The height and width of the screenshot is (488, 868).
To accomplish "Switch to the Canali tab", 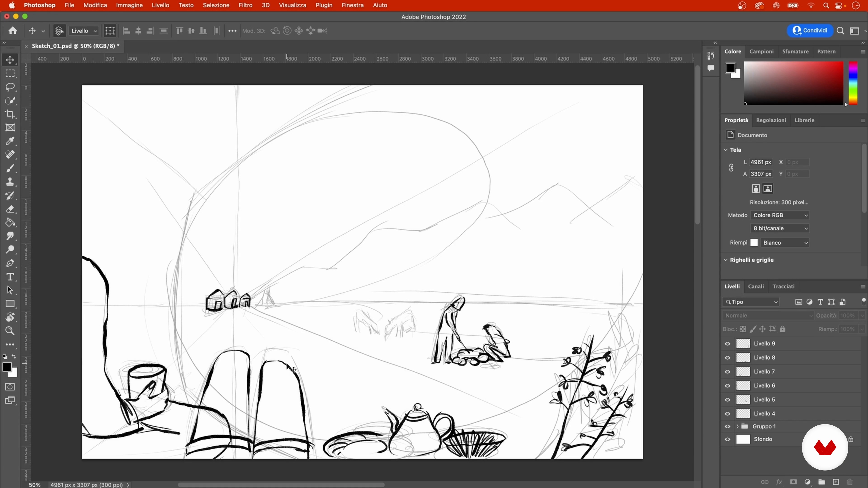I will point(756,287).
